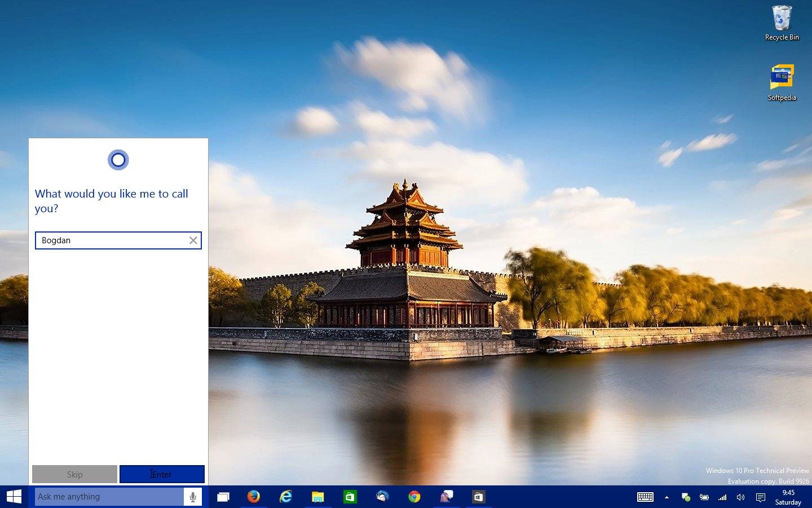This screenshot has width=812, height=508.
Task: Open Internet Explorer from the taskbar
Action: pos(286,497)
